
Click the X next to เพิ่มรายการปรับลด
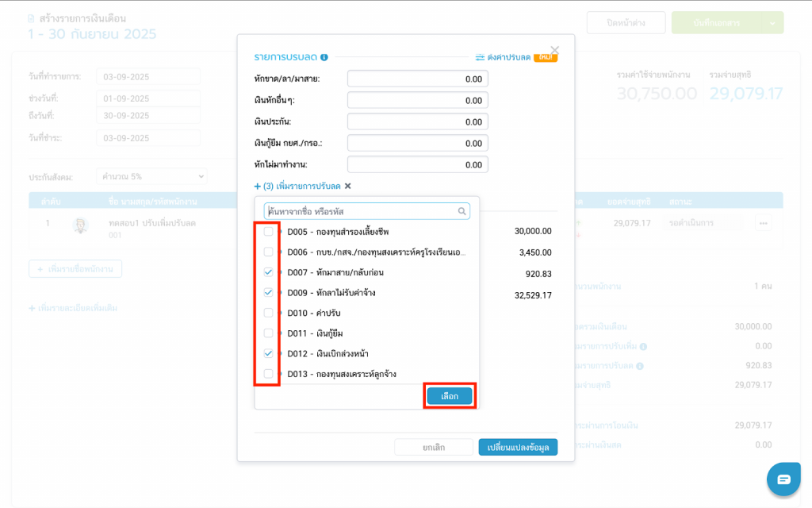[347, 186]
